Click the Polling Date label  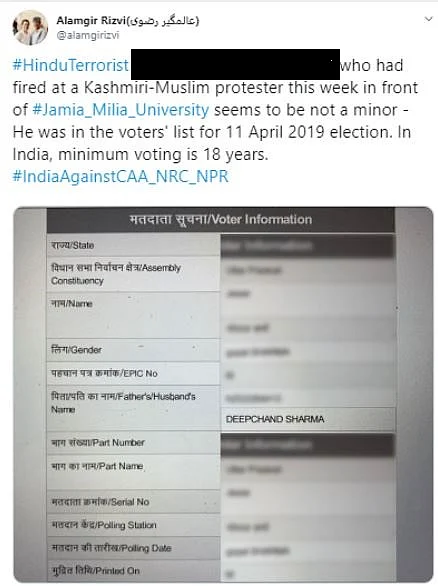(111, 548)
